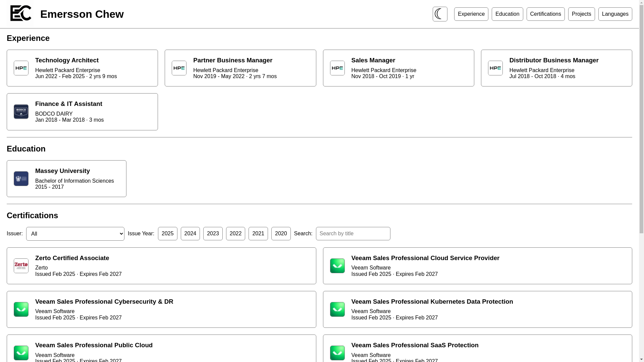Choose the 2020 issue year filter

pyautogui.click(x=281, y=234)
